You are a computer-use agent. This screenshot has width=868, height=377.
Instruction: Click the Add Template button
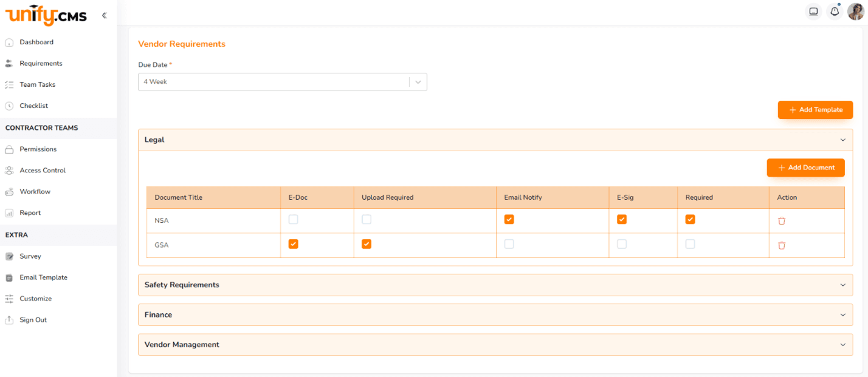(x=815, y=110)
